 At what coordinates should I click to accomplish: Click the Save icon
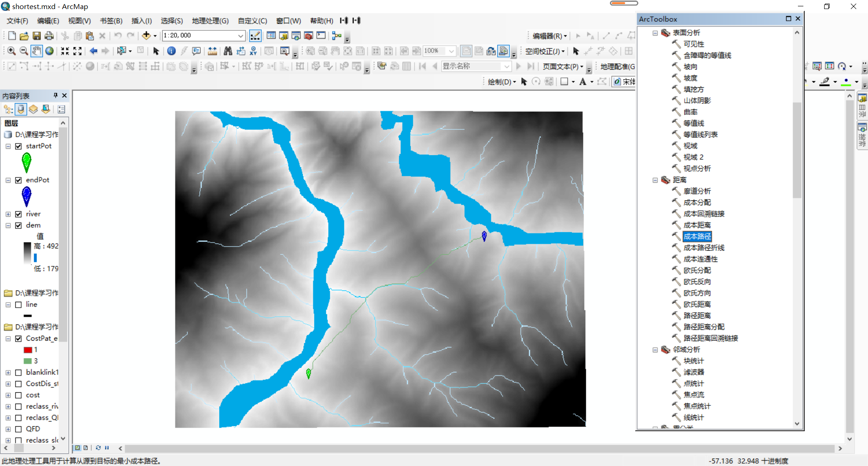(36, 36)
